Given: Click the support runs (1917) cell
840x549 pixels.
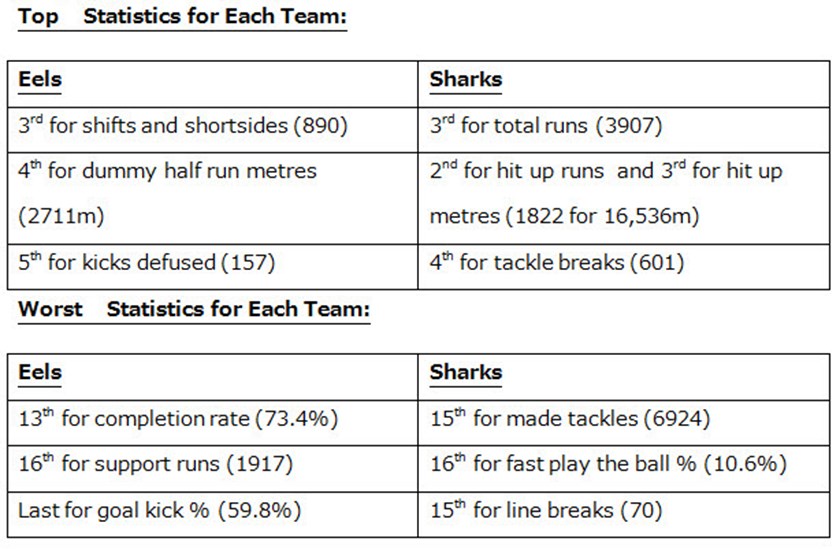Looking at the screenshot, I should (x=155, y=464).
